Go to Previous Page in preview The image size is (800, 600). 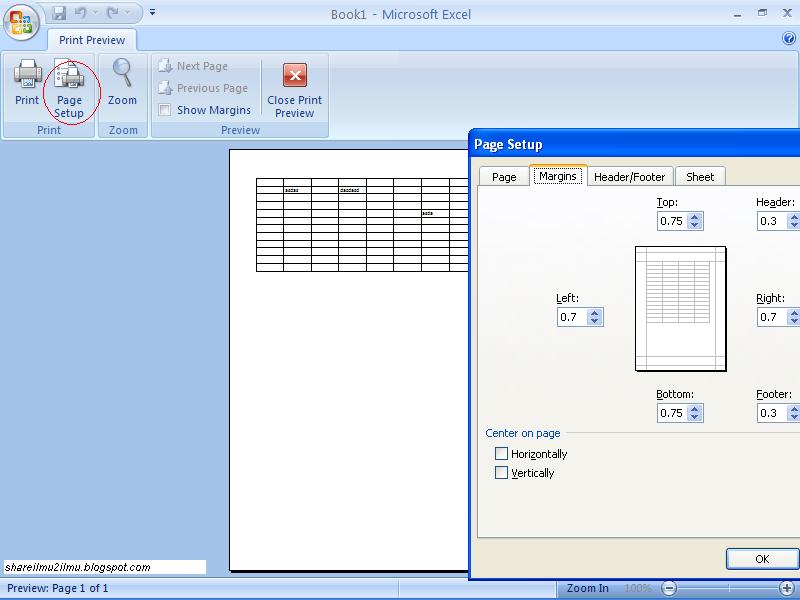click(x=204, y=88)
